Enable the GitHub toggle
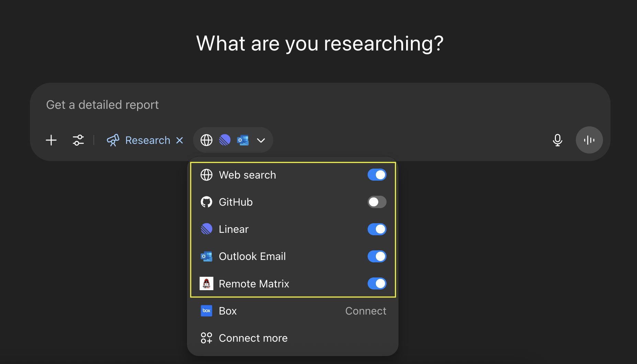The height and width of the screenshot is (364, 637). [x=377, y=202]
